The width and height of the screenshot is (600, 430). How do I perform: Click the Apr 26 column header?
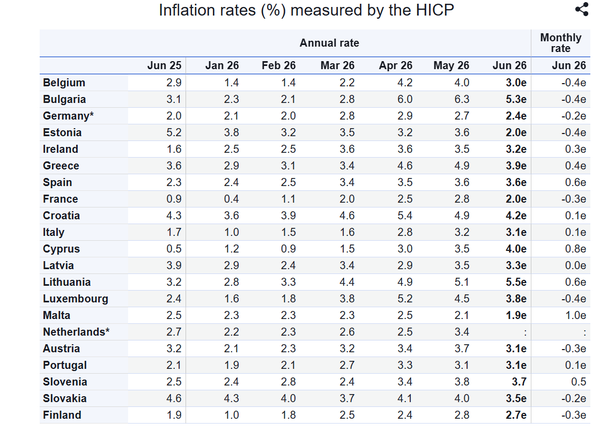[x=396, y=65]
